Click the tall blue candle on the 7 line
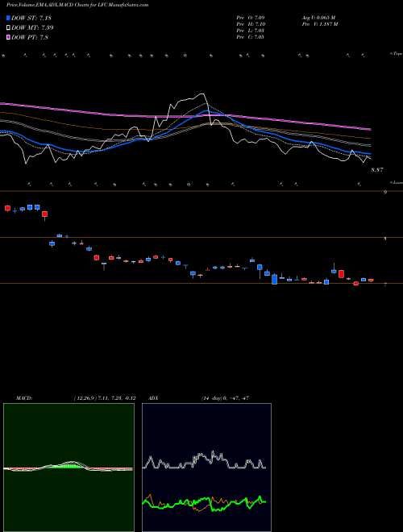 tap(274, 279)
